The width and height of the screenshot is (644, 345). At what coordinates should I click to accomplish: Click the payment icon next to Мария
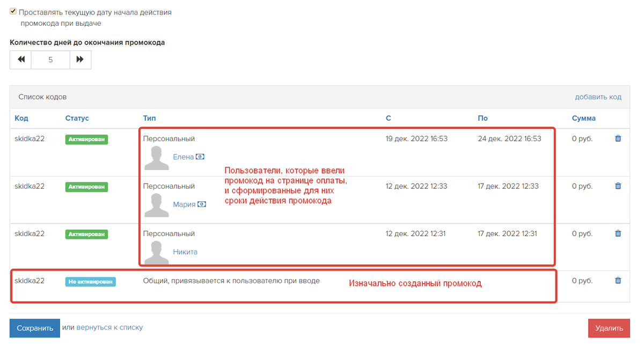[202, 204]
